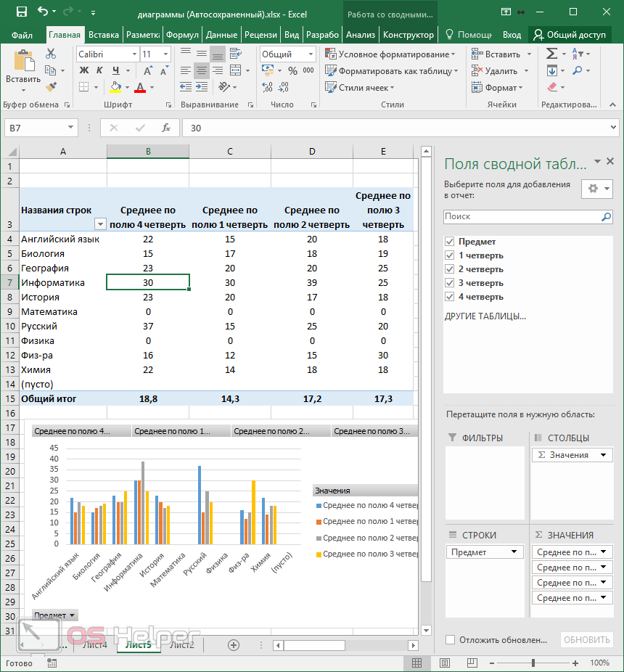Open the Лист4 sheet tab

[95, 644]
